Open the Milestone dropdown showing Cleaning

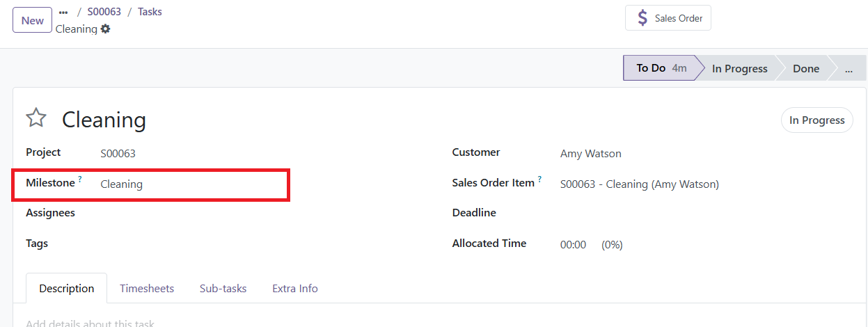[191, 184]
